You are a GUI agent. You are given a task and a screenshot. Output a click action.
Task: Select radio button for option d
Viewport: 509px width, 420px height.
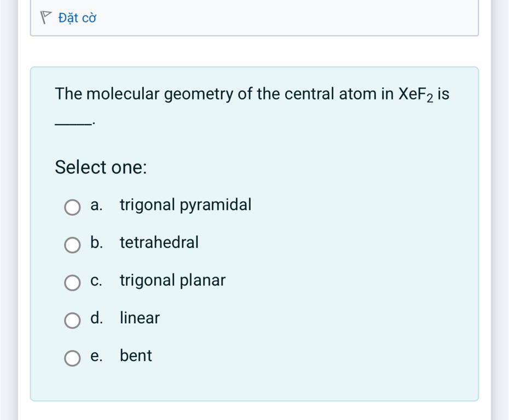(72, 321)
